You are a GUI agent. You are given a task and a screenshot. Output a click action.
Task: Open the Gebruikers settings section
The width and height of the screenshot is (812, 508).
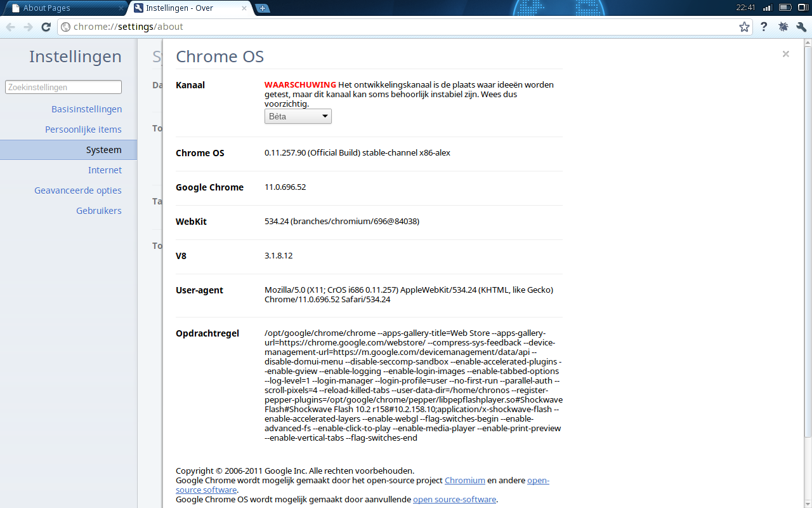coord(99,211)
